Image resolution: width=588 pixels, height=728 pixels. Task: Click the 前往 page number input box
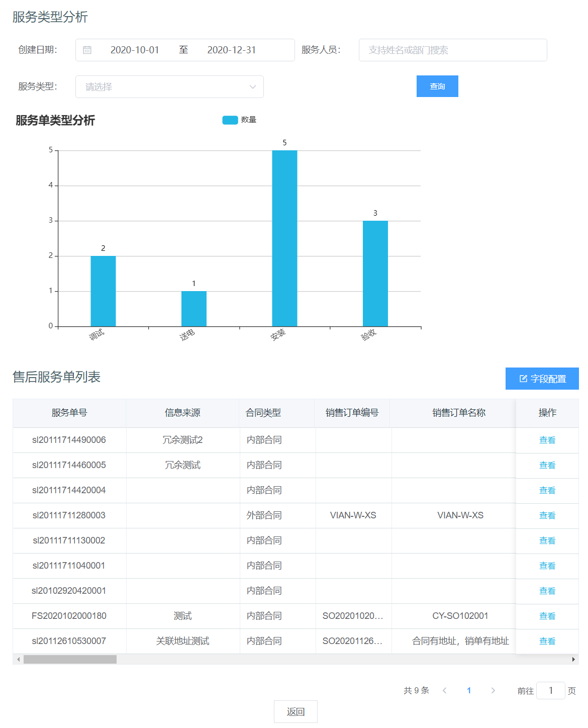(550, 690)
